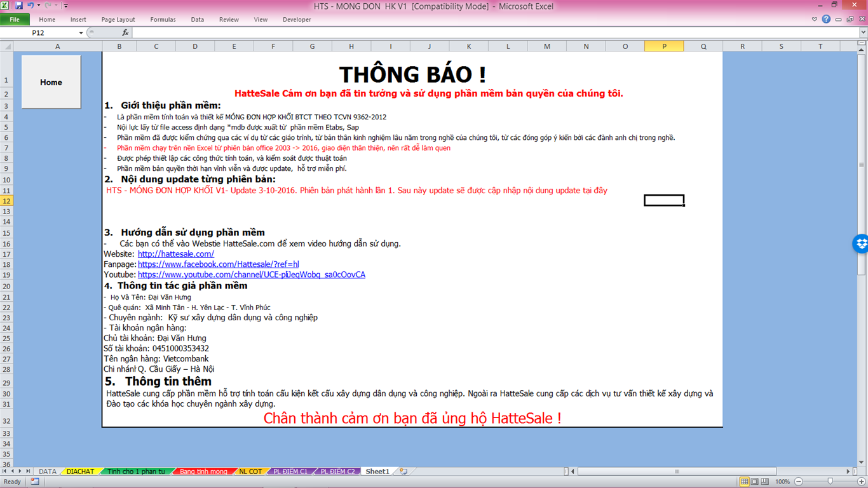Click the Excel application icon in title bar
The image size is (868, 488).
5,6
